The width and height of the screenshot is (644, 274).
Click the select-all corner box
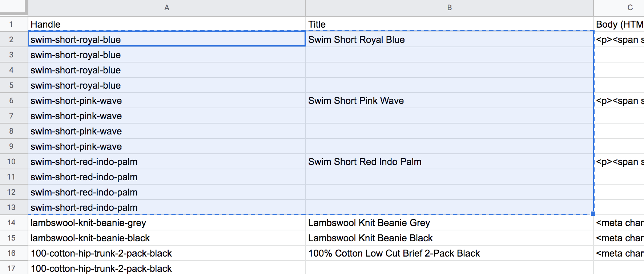point(14,7)
